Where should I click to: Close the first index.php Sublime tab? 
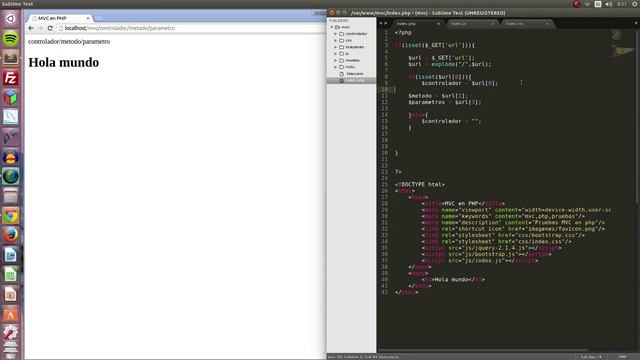[x=438, y=24]
